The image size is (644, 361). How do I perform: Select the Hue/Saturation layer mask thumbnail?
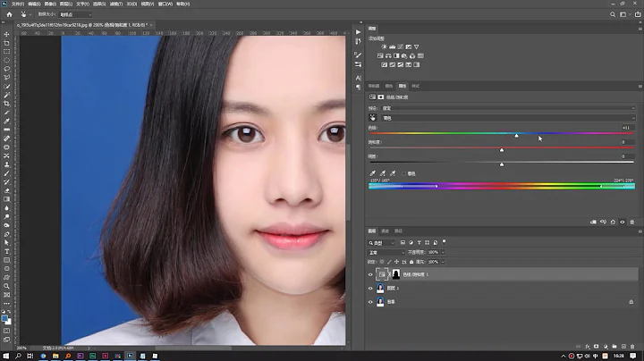[x=396, y=274]
